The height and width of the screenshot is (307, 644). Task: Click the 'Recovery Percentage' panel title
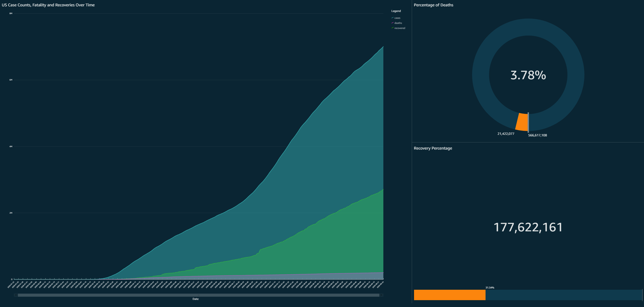[x=433, y=148]
